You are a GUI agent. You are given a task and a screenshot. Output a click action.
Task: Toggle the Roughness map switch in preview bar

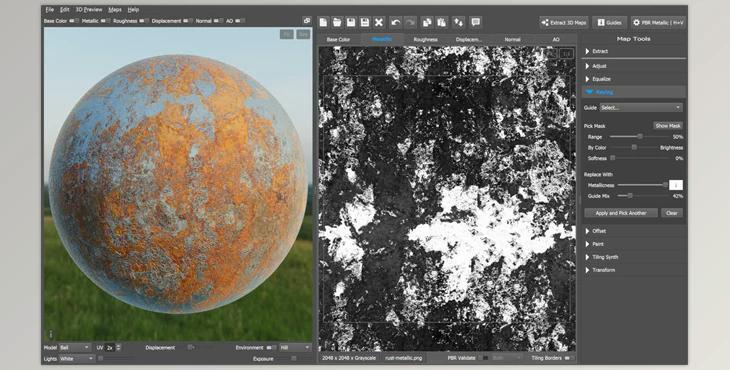click(x=144, y=21)
